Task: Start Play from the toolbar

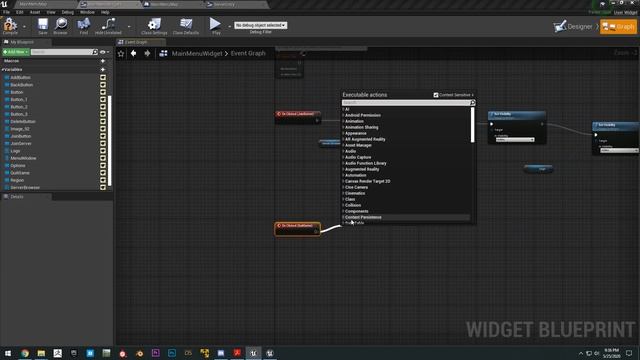Action: (215, 25)
